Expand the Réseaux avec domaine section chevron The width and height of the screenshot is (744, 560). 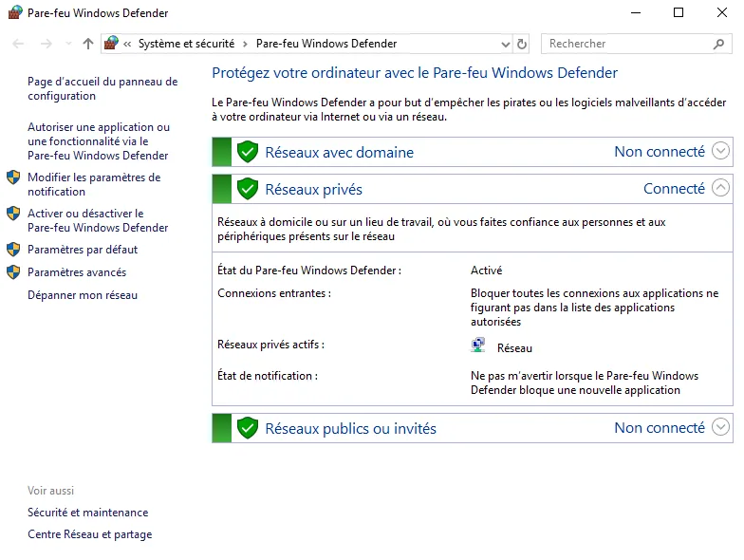coord(720,151)
